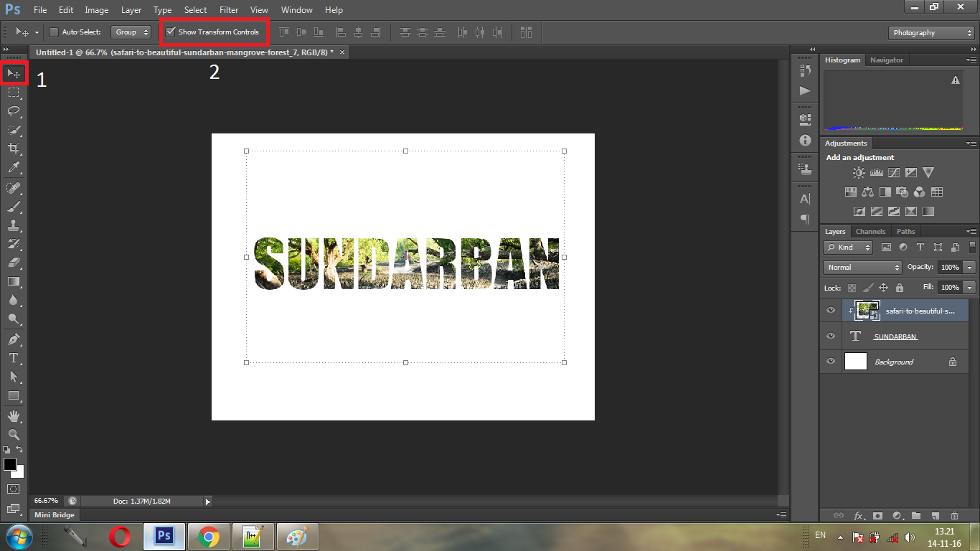
Task: Select the Dodge tool
Action: [x=14, y=319]
